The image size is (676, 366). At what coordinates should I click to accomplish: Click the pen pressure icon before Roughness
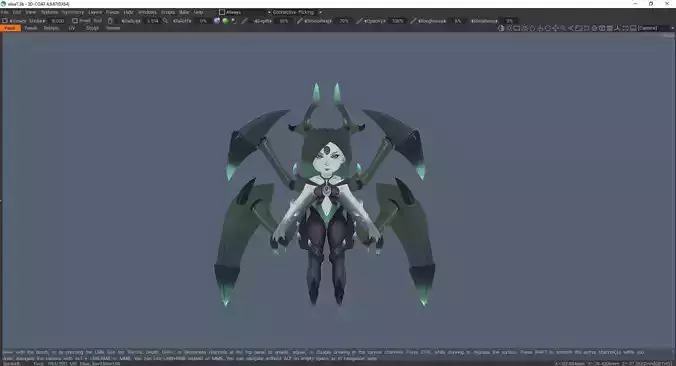click(x=413, y=21)
